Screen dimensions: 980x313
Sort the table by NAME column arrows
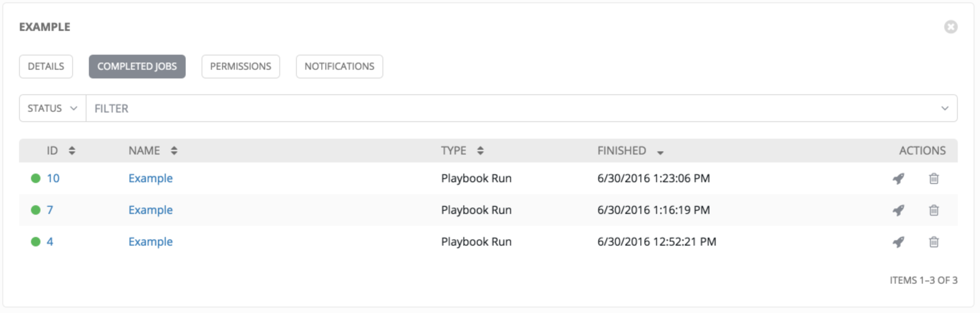[174, 151]
